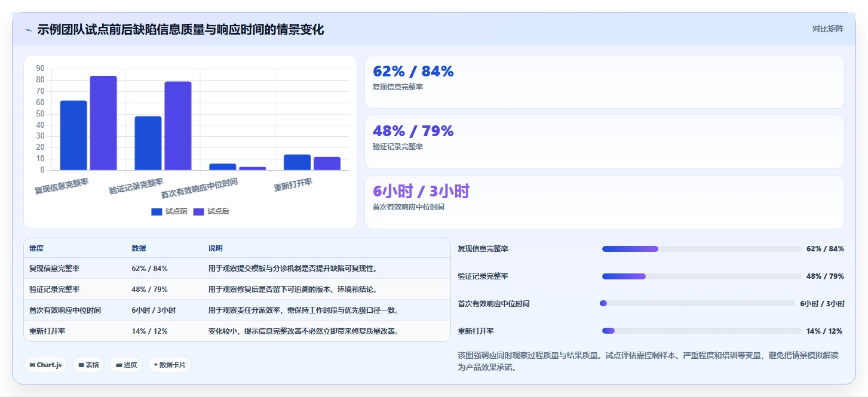Click 试点前 bar for 验证记录完整率
Viewport: 868px width, 397px height.
coord(148,143)
